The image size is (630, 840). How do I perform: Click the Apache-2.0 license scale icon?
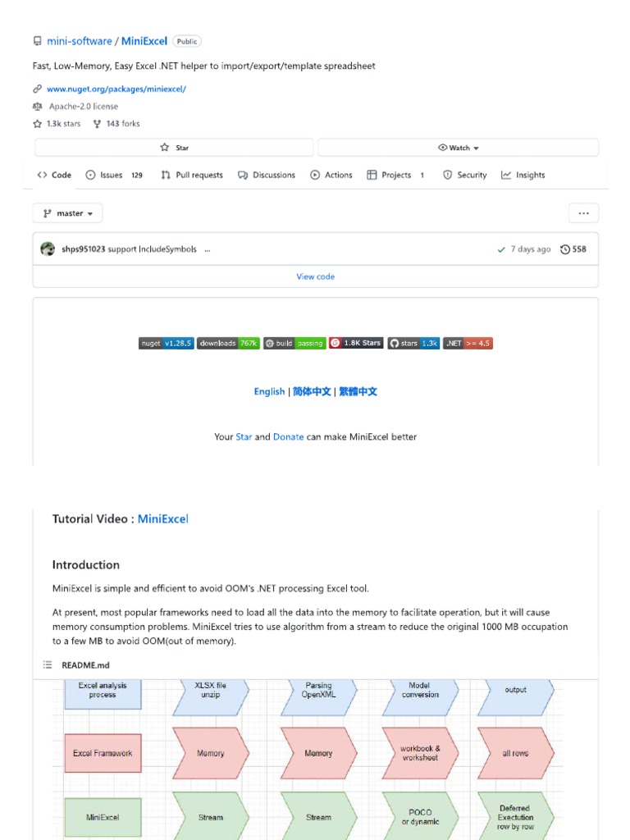pyautogui.click(x=37, y=107)
